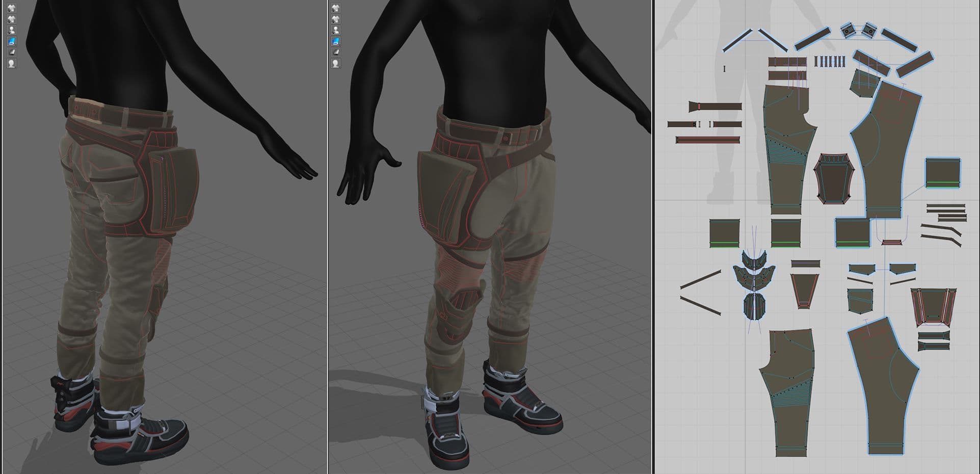This screenshot has height=474, width=980.
Task: Toggle avatar visibility in right 3D viewport
Action: tap(336, 30)
